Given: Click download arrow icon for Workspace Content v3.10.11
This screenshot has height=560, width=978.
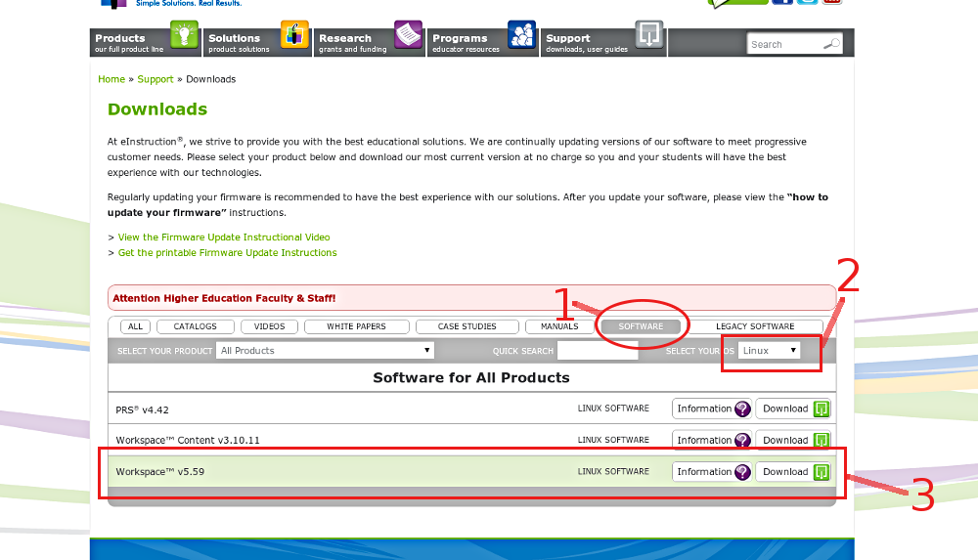Looking at the screenshot, I should [x=822, y=440].
